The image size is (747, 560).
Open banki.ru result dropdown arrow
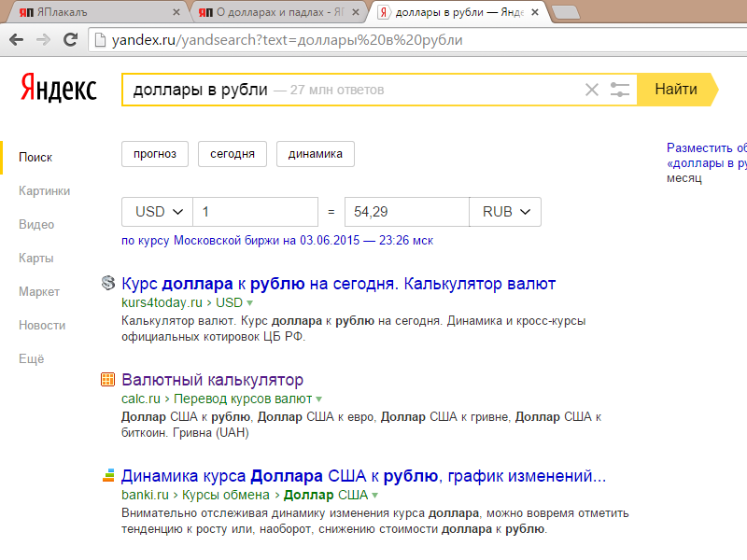[x=375, y=496]
